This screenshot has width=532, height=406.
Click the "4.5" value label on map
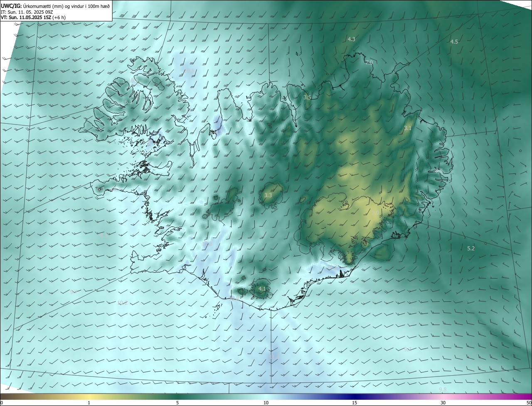click(x=454, y=42)
